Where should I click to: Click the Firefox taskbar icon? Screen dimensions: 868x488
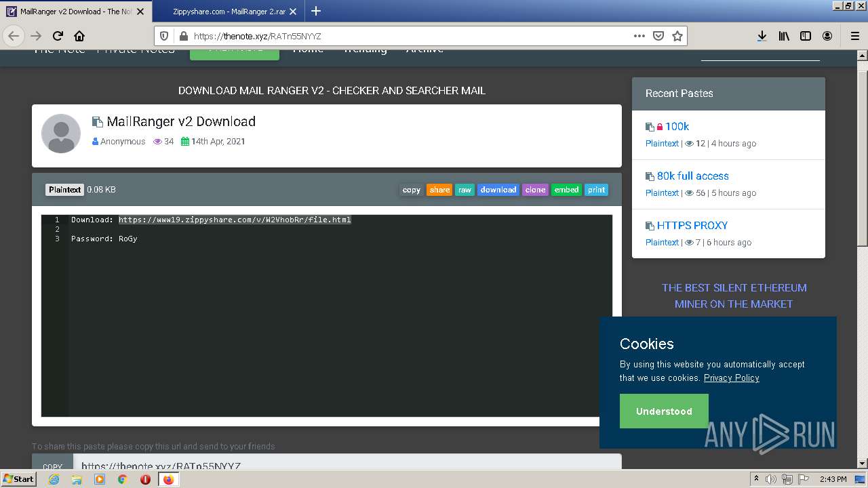[x=168, y=479]
